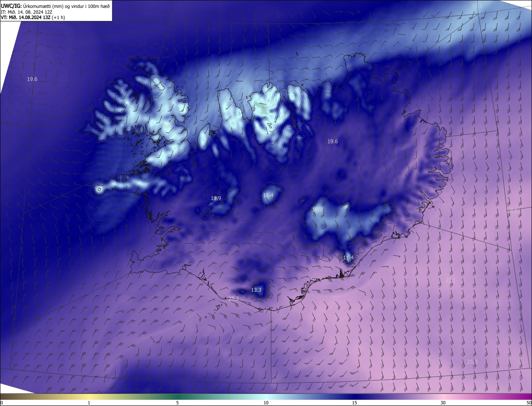Click the 5 tick on the color scale

click(x=177, y=403)
